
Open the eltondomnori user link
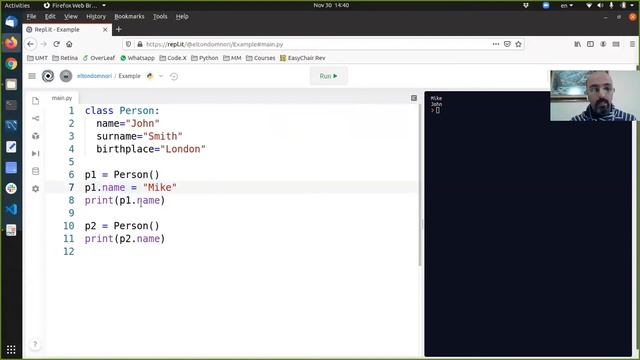click(x=94, y=76)
